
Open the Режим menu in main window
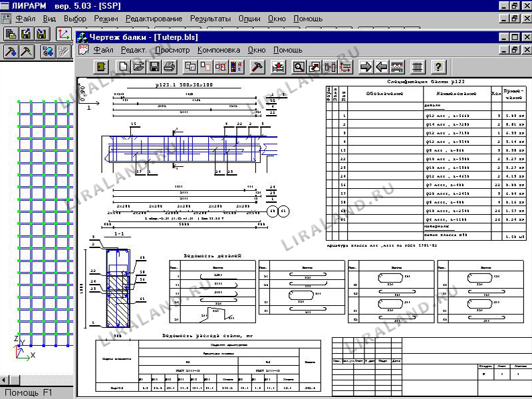point(106,19)
